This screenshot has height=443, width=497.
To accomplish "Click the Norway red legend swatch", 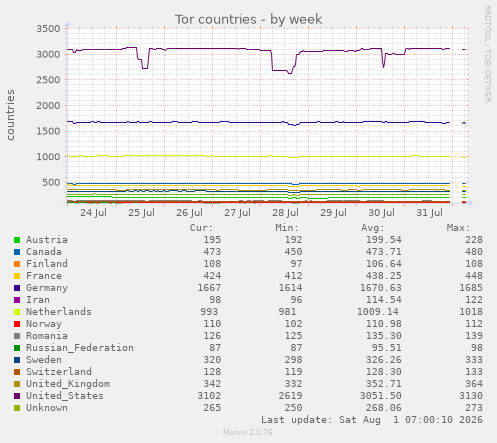I will (x=17, y=324).
